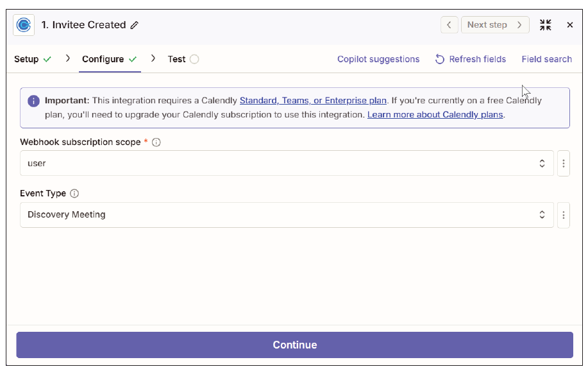588x378 pixels.
Task: Click the blue info icon in notice
Action: click(33, 101)
